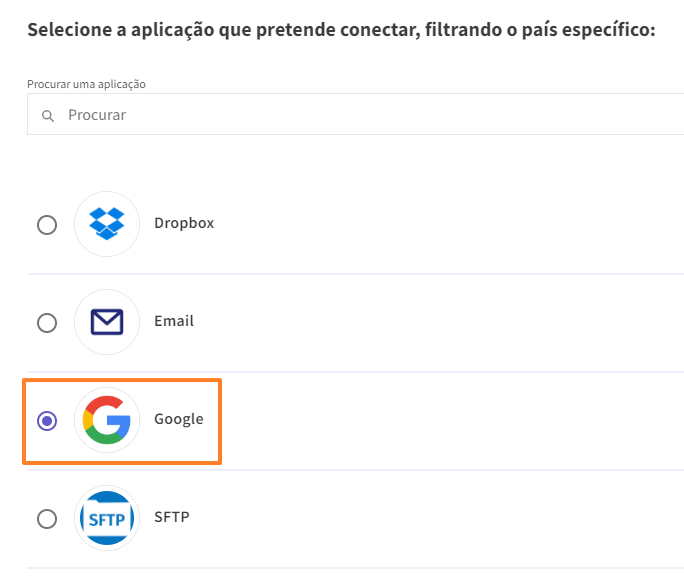The width and height of the screenshot is (684, 580).
Task: Click blank space in the Dropbox row
Action: tap(436, 224)
